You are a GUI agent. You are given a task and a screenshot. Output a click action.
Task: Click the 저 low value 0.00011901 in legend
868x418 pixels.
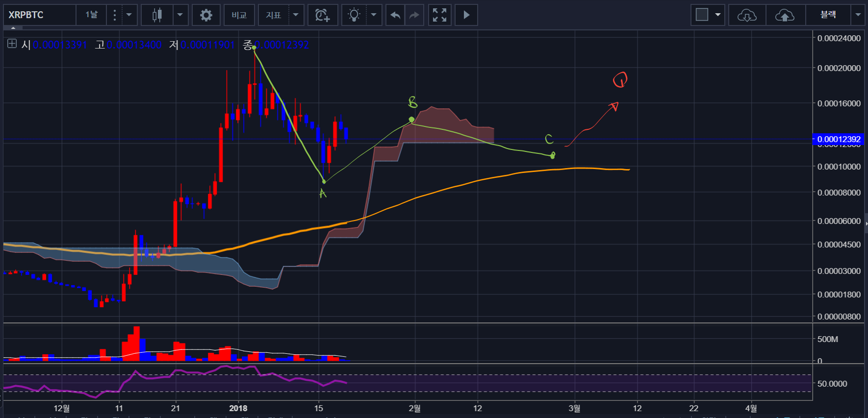pyautogui.click(x=207, y=45)
